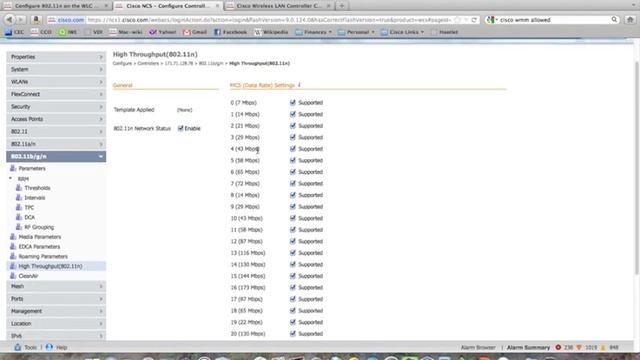
Task: Toggle Supported for MCS 0 (7 Mbps)
Action: click(x=293, y=102)
